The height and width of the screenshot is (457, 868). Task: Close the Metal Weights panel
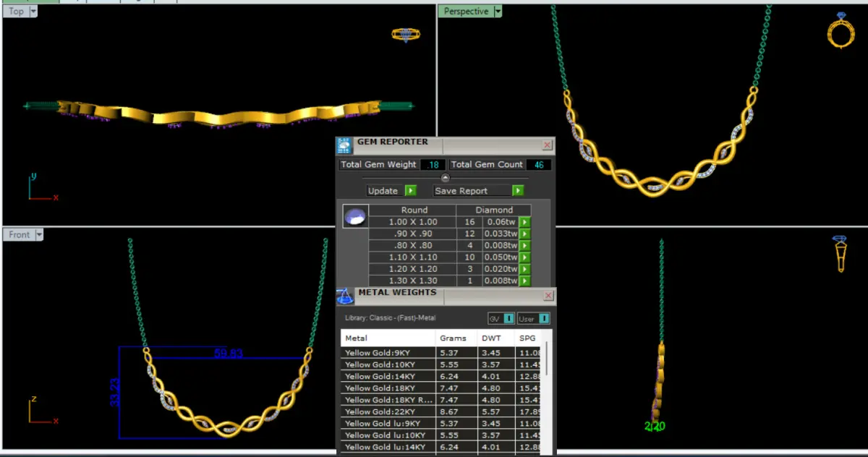[548, 296]
